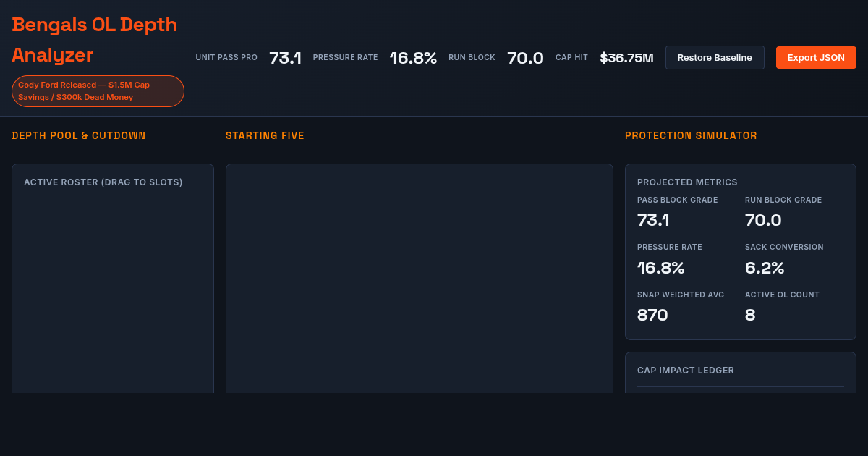Click the Run Block label in header

472,58
